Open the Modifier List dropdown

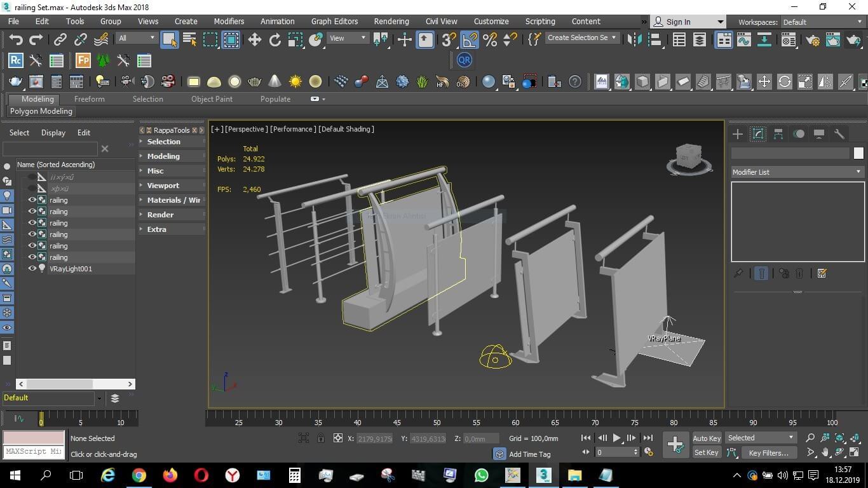click(797, 172)
